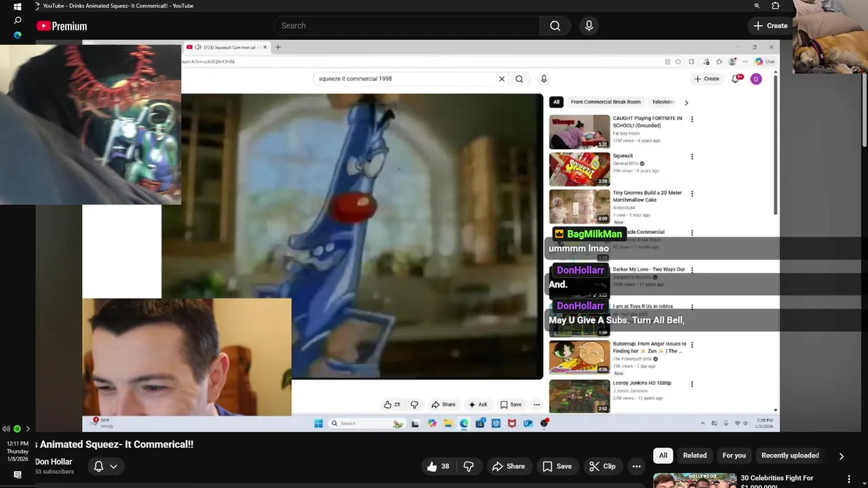Open options for 30 Celebrities Fight video
This screenshot has width=868, height=488.
tap(848, 479)
